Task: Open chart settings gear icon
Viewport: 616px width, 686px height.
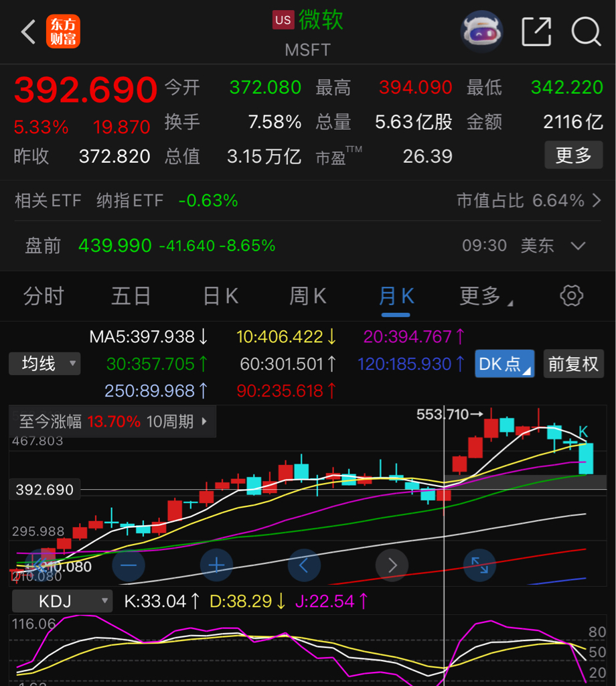Action: pos(571,296)
